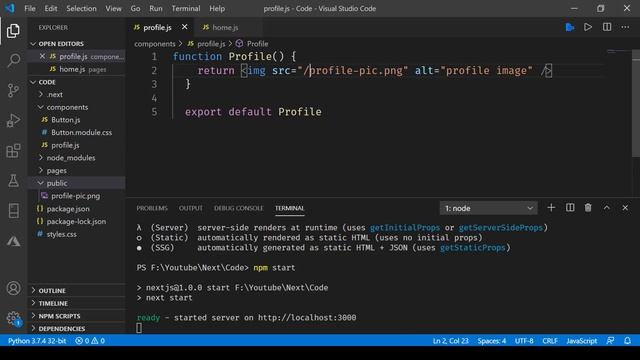Switch to the OUTPUT panel tab
This screenshot has width=640, height=360.
[191, 208]
